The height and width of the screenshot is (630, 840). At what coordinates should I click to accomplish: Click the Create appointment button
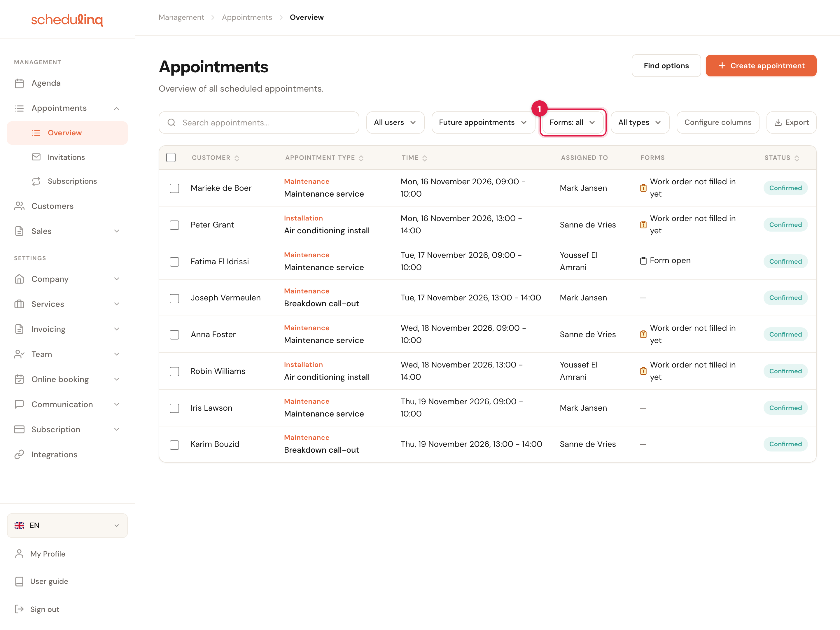(761, 66)
